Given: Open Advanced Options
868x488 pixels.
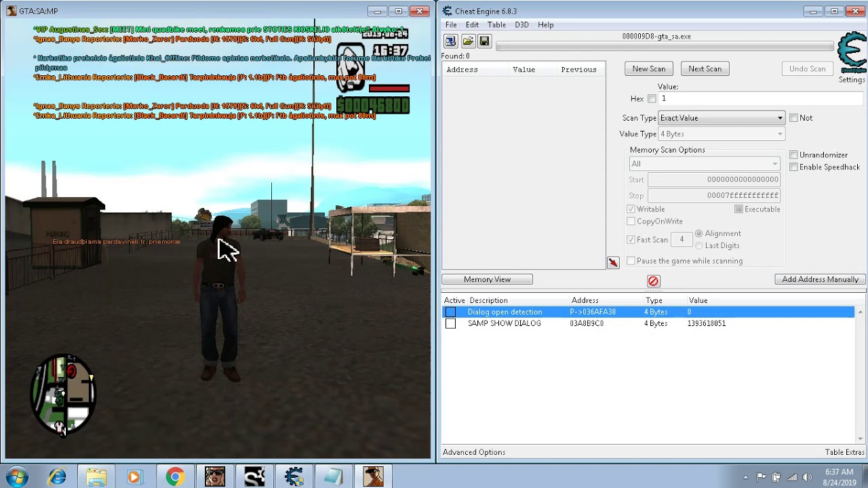Looking at the screenshot, I should pyautogui.click(x=474, y=452).
